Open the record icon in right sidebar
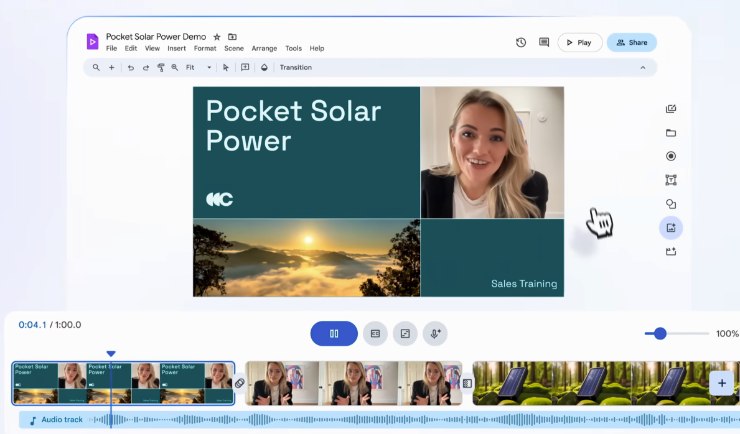Screen dimensions: 740x434 point(671,156)
